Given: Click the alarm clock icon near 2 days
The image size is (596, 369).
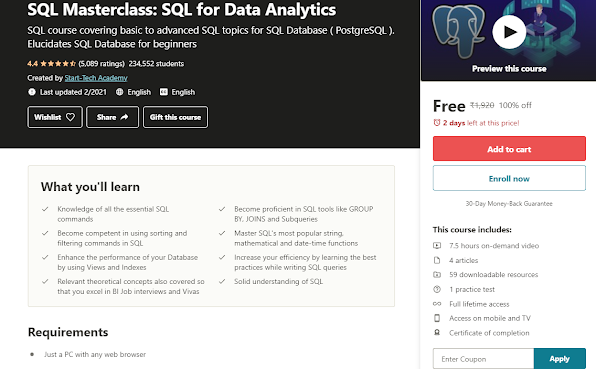Looking at the screenshot, I should (437, 123).
